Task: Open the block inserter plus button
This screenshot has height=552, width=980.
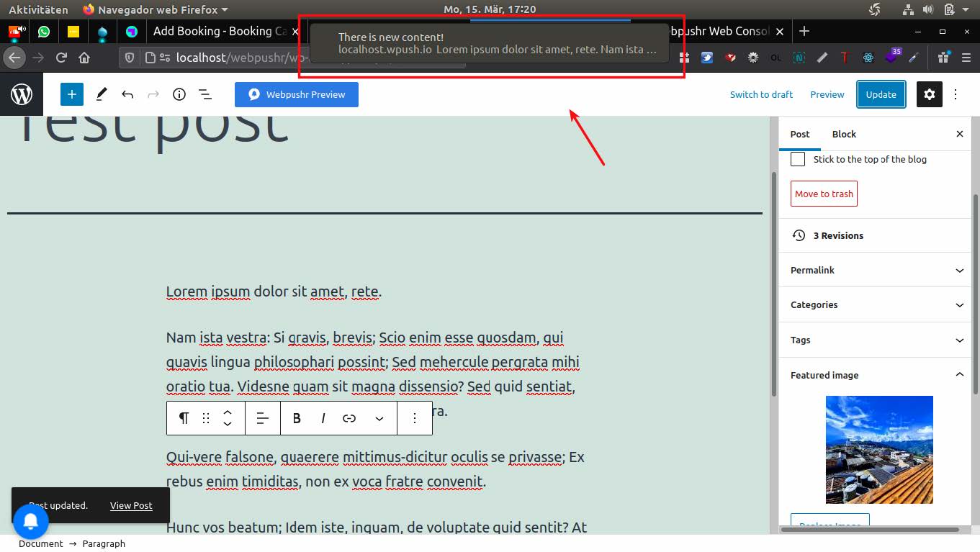Action: [x=72, y=94]
